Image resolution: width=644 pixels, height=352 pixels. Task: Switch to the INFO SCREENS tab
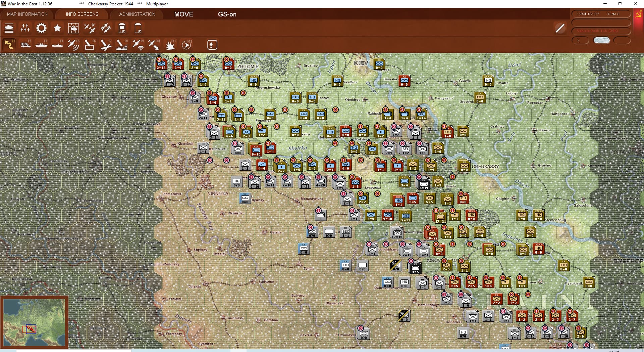point(82,14)
